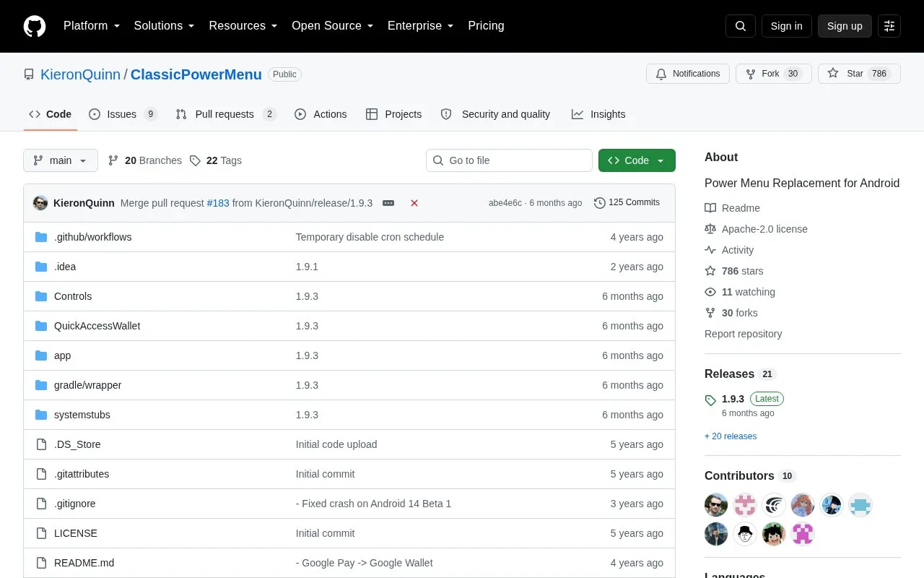Click the file icon for LICENSE
The height and width of the screenshot is (578, 924).
pyautogui.click(x=41, y=533)
